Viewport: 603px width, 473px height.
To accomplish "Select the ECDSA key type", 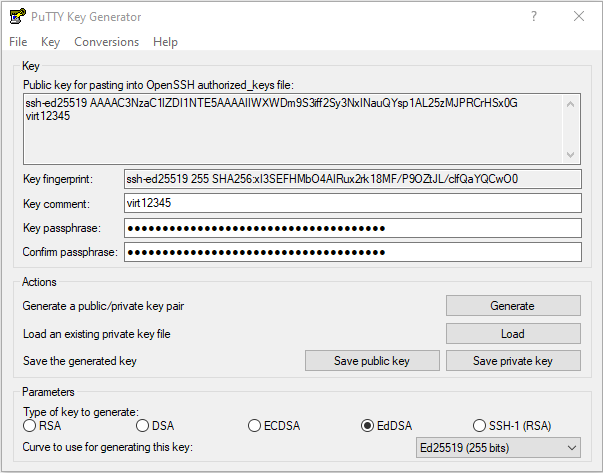I will pyautogui.click(x=256, y=426).
